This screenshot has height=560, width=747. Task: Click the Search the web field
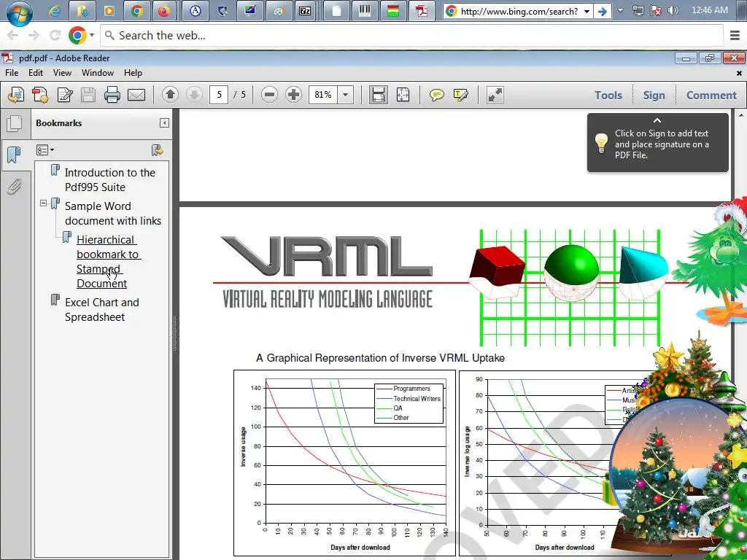(411, 35)
